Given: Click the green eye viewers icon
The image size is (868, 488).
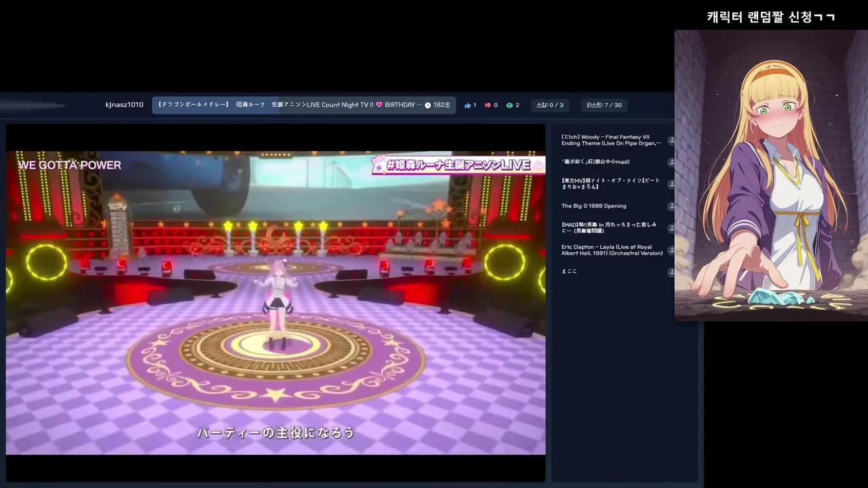Looking at the screenshot, I should [x=509, y=105].
